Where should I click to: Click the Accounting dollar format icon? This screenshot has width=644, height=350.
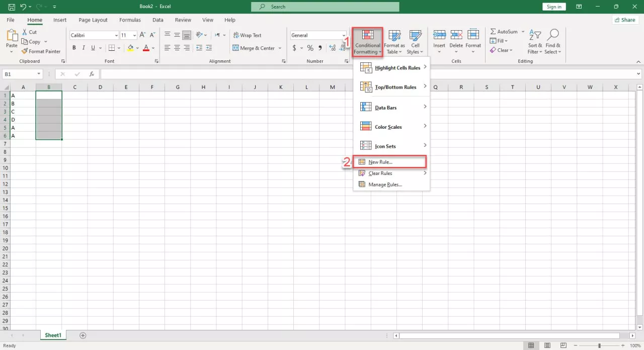point(294,48)
